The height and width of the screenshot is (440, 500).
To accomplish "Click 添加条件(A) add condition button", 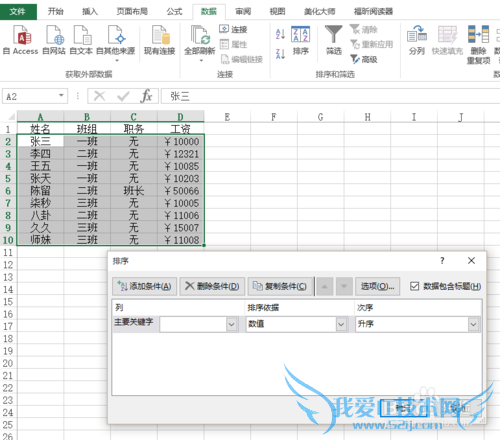I will tap(144, 286).
